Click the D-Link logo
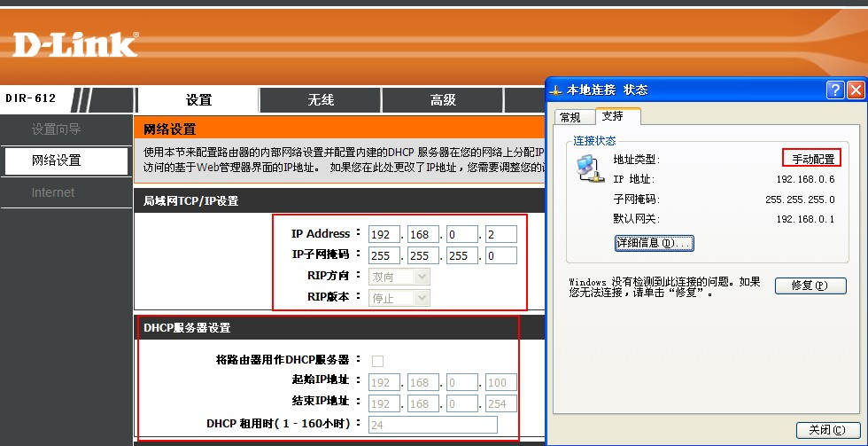868x446 pixels. (75, 44)
